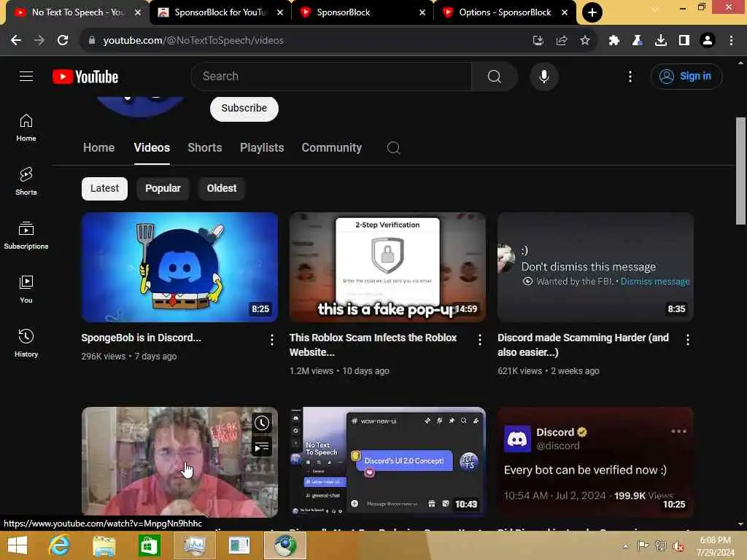
Task: Click the address bar URL
Action: pyautogui.click(x=193, y=41)
